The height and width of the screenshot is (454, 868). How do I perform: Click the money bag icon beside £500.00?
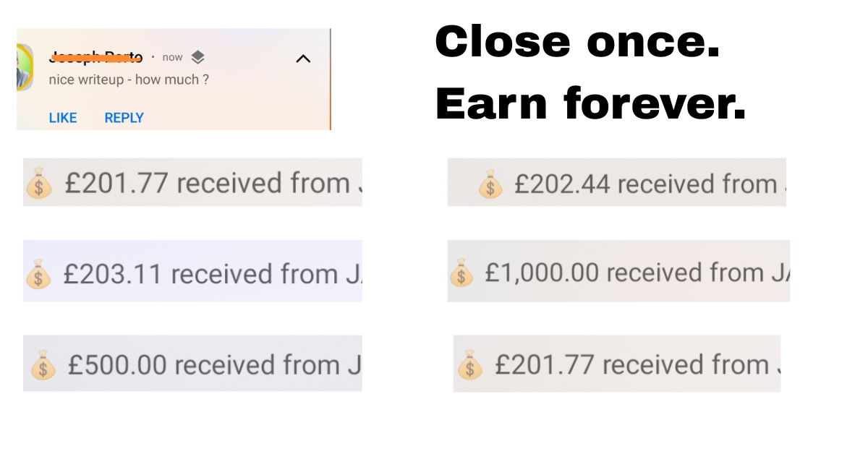click(x=43, y=365)
